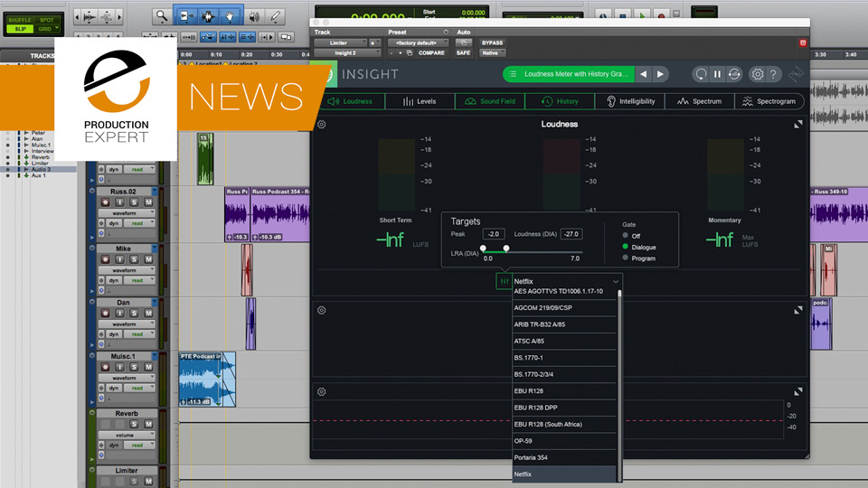Mute the Reverb track
The width and height of the screenshot is (868, 488).
pos(148,425)
